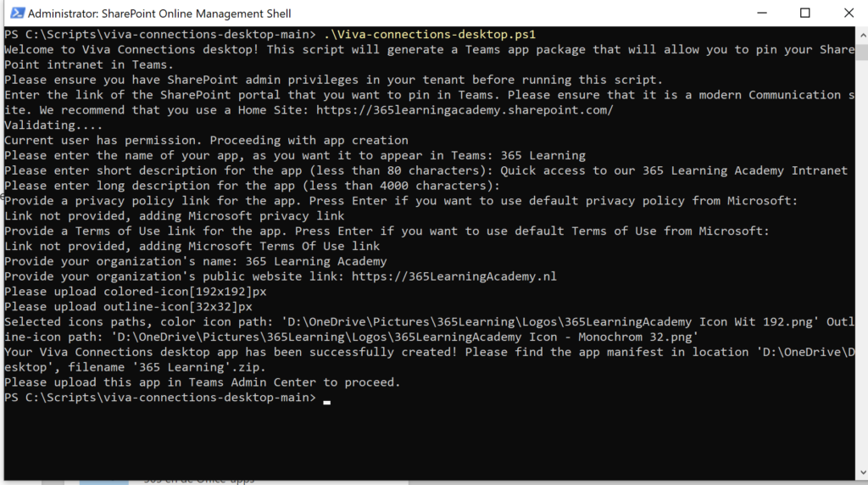Maximize the Management Shell window

point(804,14)
